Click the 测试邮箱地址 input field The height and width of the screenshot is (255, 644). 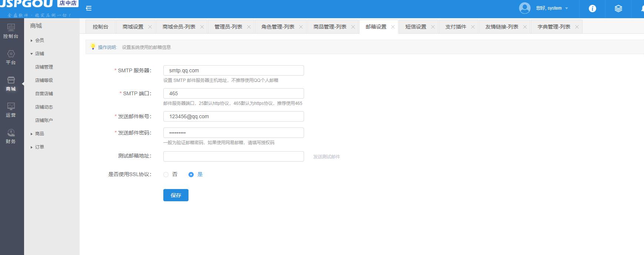[x=233, y=156]
